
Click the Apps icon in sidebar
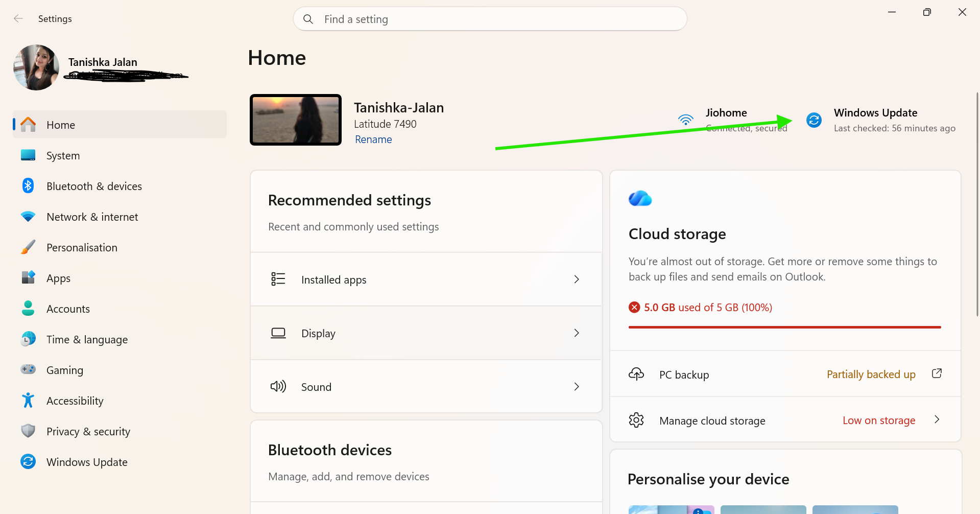click(28, 278)
